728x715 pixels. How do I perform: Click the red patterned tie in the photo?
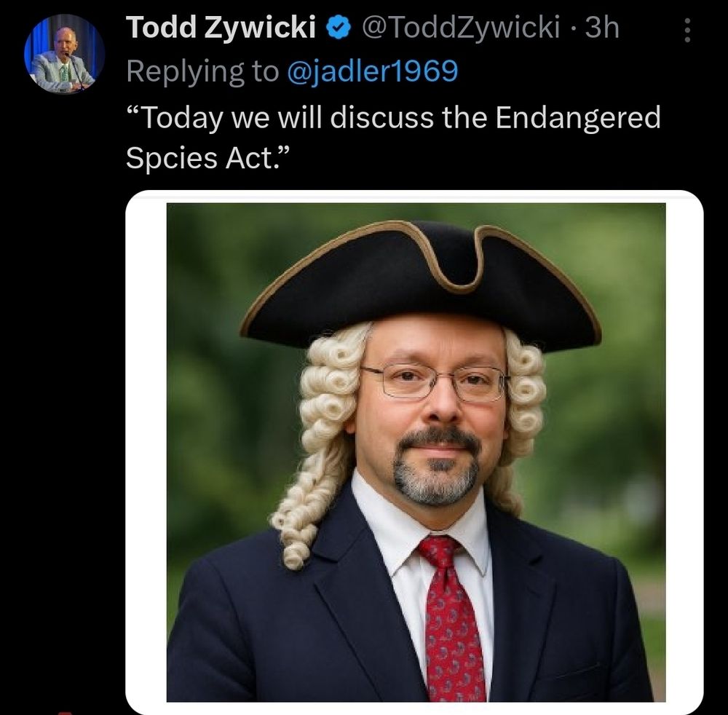(x=449, y=617)
